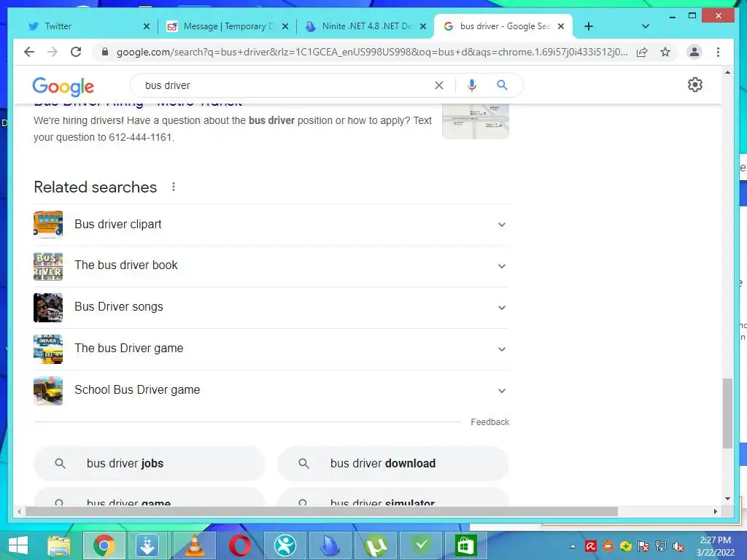Click the scroll down arrow
747x560 pixels.
click(727, 499)
